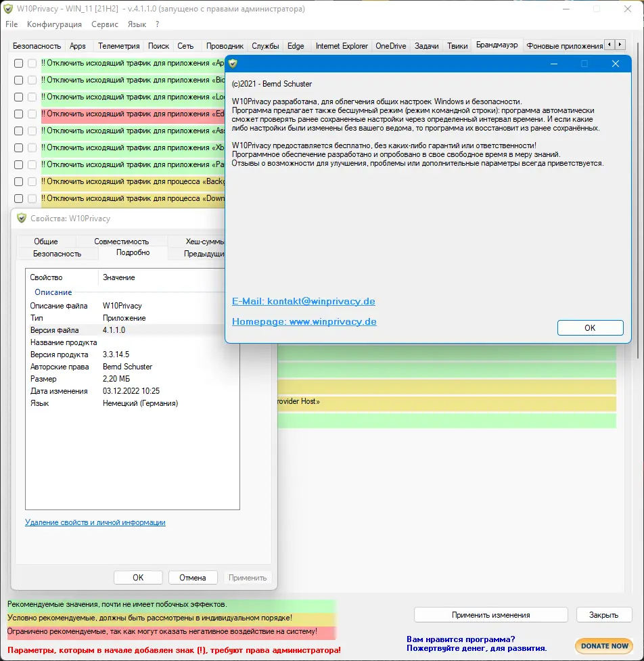Tick first checkbox of the «Down process row
This screenshot has width=644, height=661.
18,198
